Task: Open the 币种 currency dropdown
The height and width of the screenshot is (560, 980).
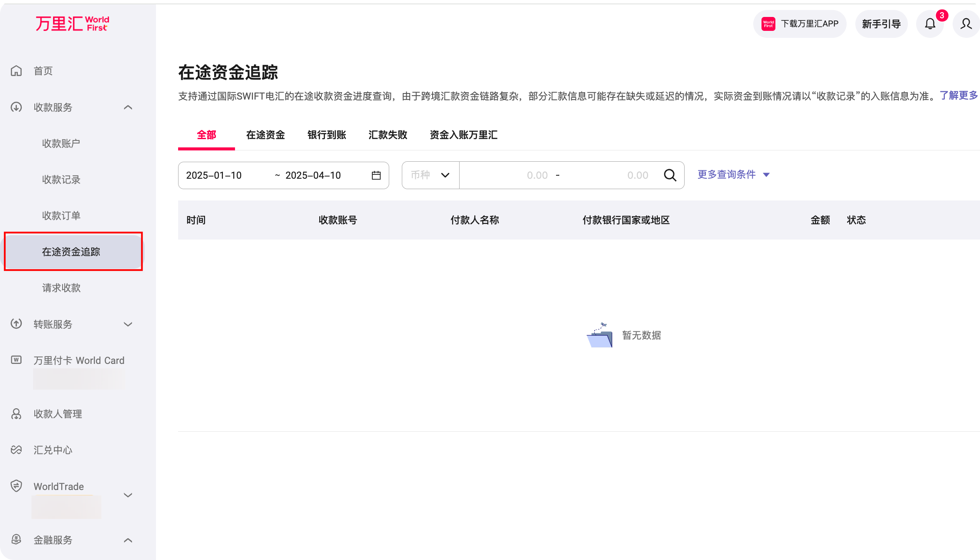Action: pos(430,175)
